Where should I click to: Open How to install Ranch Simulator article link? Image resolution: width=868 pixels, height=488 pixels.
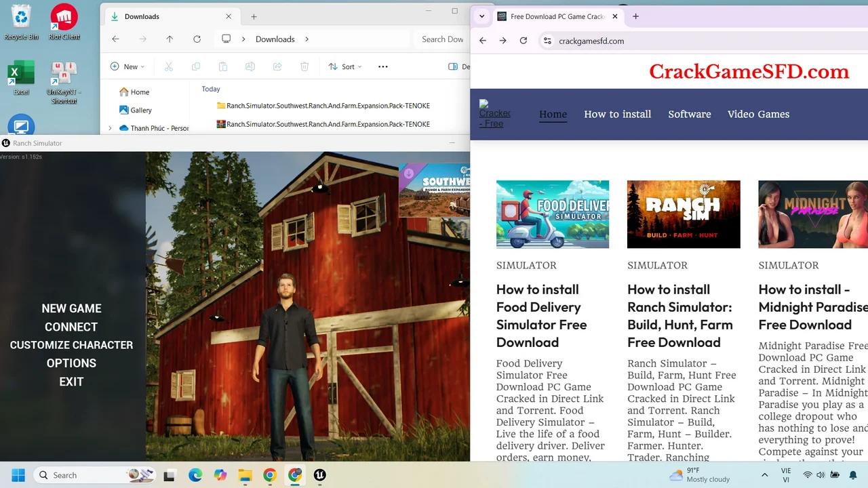pos(680,316)
